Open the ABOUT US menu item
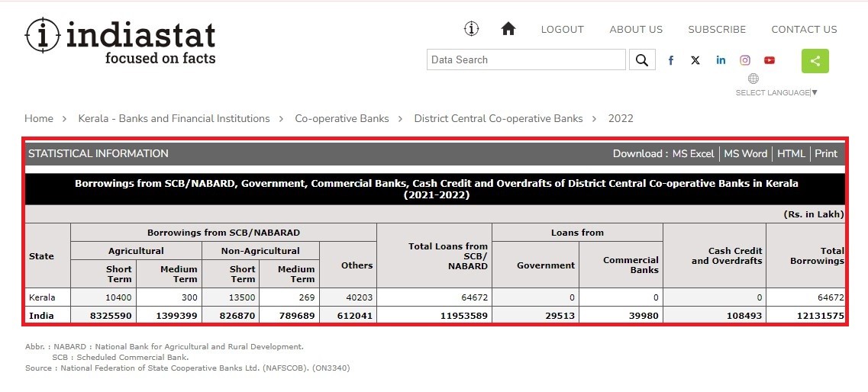The image size is (868, 392). coord(635,30)
